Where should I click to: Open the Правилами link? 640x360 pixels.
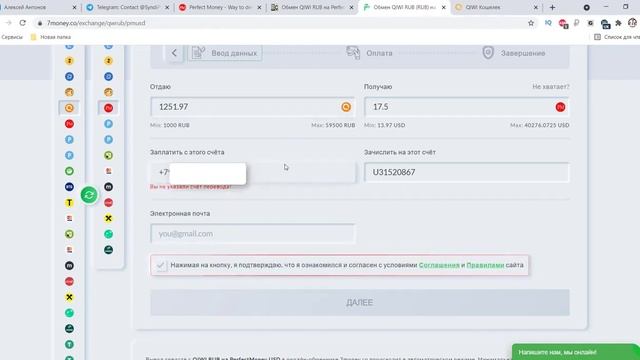[x=485, y=265]
